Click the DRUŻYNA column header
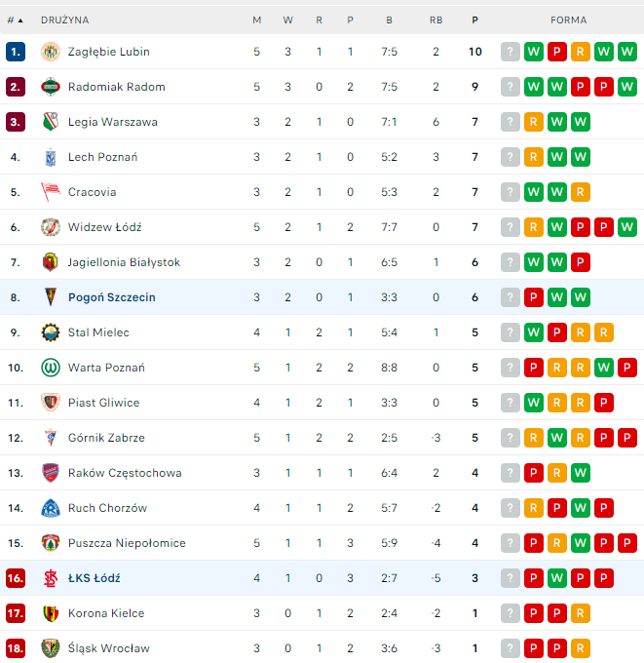The height and width of the screenshot is (663, 644). pos(64,19)
